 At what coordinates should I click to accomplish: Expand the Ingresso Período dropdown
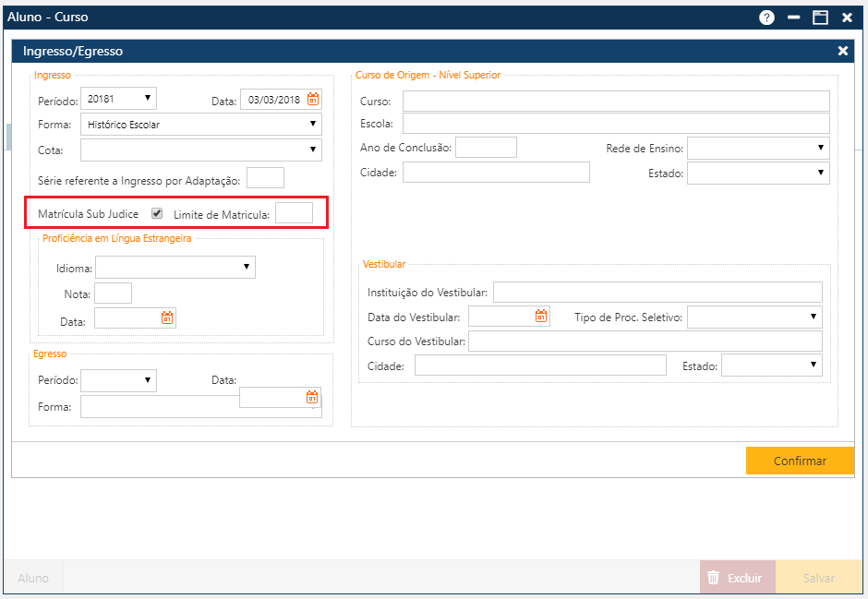coord(119,99)
